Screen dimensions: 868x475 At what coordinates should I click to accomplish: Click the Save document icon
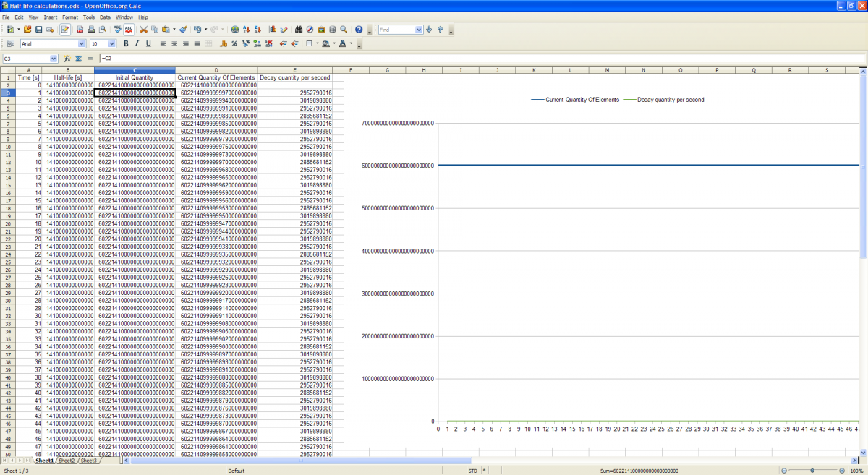click(39, 30)
